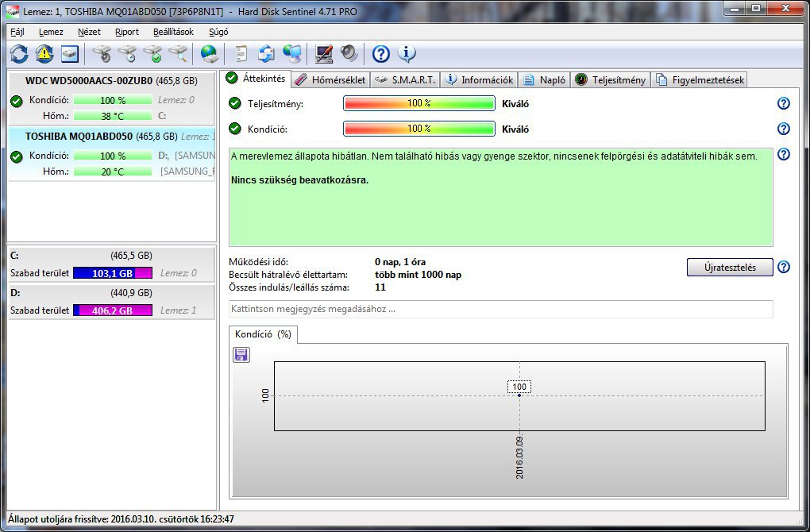The width and height of the screenshot is (810, 532).
Task: Click the application icon in title bar
Action: point(13,11)
